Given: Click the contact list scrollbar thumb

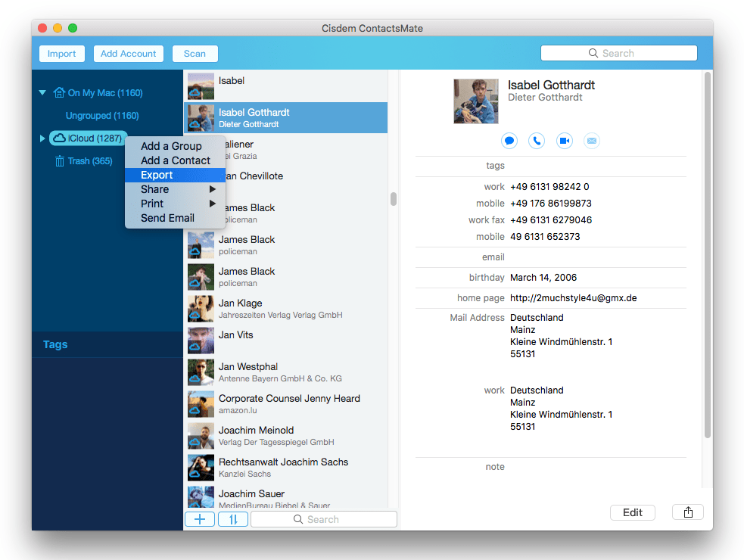Looking at the screenshot, I should point(394,199).
